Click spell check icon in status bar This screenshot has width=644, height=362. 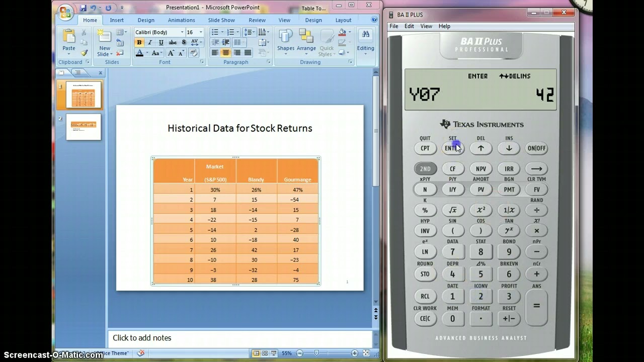tap(141, 353)
